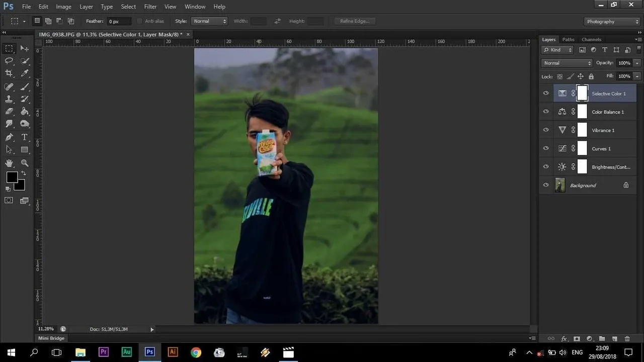This screenshot has height=362, width=644.
Task: Open the Layer menu
Action: pyautogui.click(x=86, y=7)
